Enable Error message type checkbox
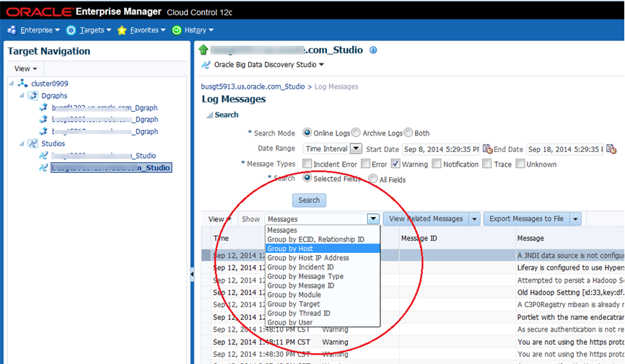This screenshot has width=625, height=364. [x=365, y=164]
